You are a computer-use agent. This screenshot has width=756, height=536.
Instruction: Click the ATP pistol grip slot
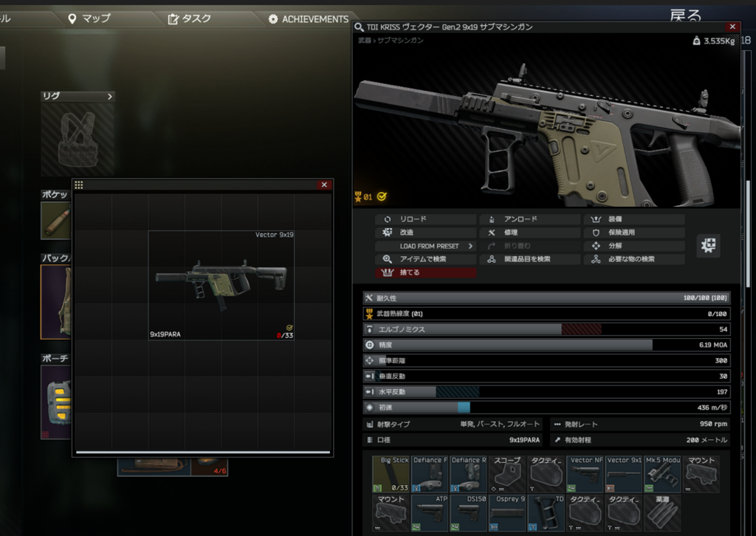(430, 512)
